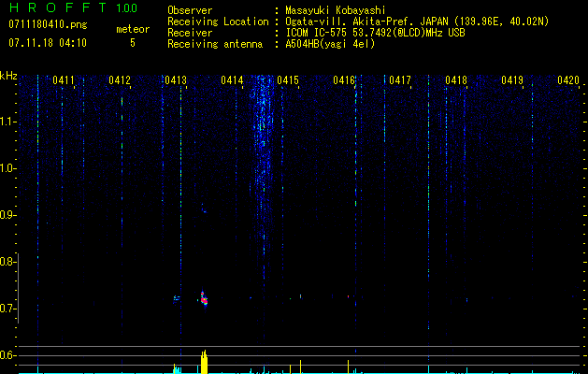Click the 0416 time marker
This screenshot has width=588, height=374.
[x=344, y=80]
